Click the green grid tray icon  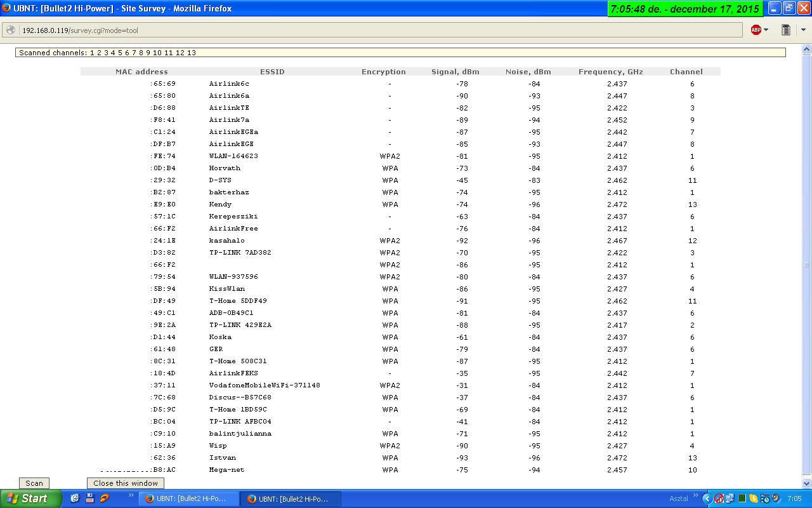742,498
